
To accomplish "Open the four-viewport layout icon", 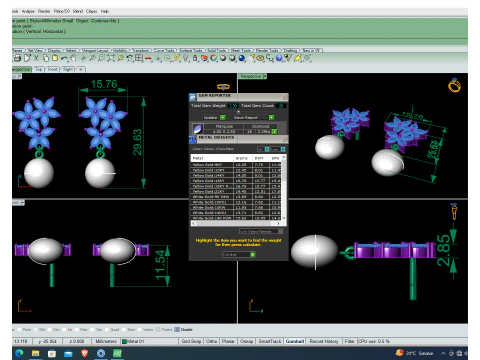I will point(139,58).
